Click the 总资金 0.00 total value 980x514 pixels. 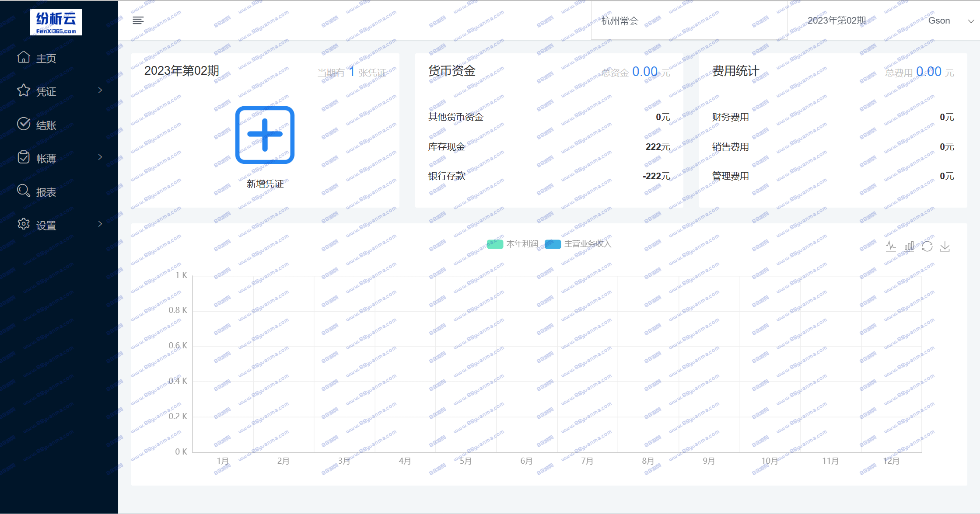[x=645, y=72]
